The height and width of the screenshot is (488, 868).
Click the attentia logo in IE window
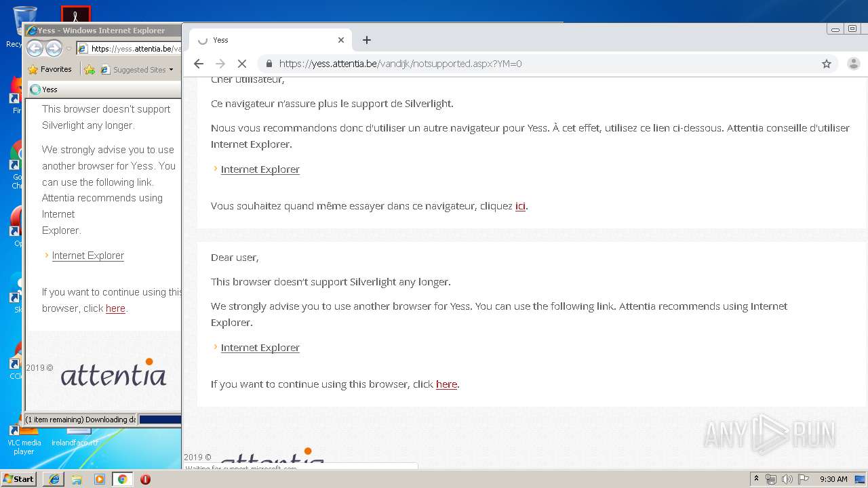[113, 372]
